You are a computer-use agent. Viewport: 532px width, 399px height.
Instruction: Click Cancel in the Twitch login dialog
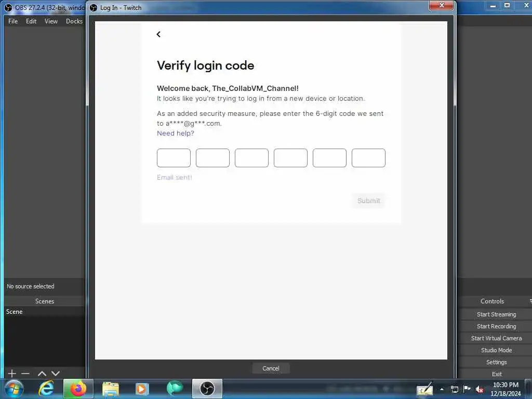pyautogui.click(x=271, y=368)
